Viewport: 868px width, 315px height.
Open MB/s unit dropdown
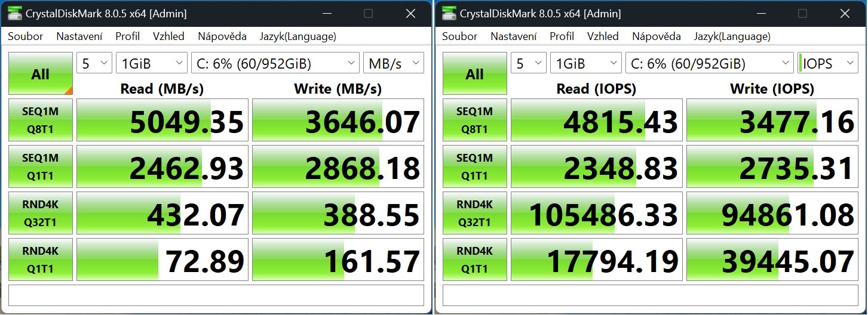[394, 63]
